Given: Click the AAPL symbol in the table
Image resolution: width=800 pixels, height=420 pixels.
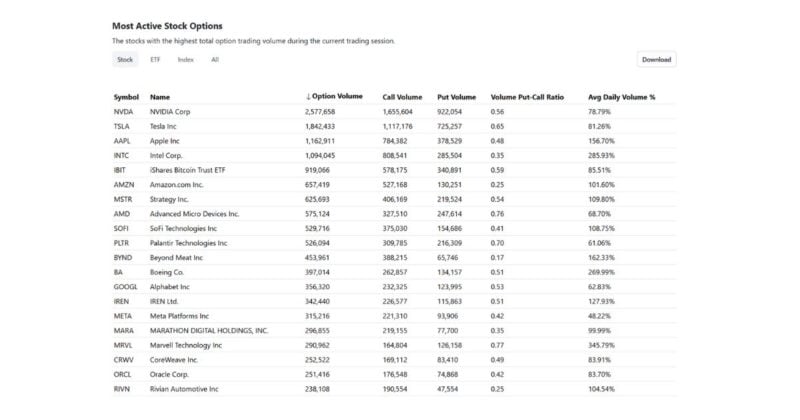Looking at the screenshot, I should (122, 141).
